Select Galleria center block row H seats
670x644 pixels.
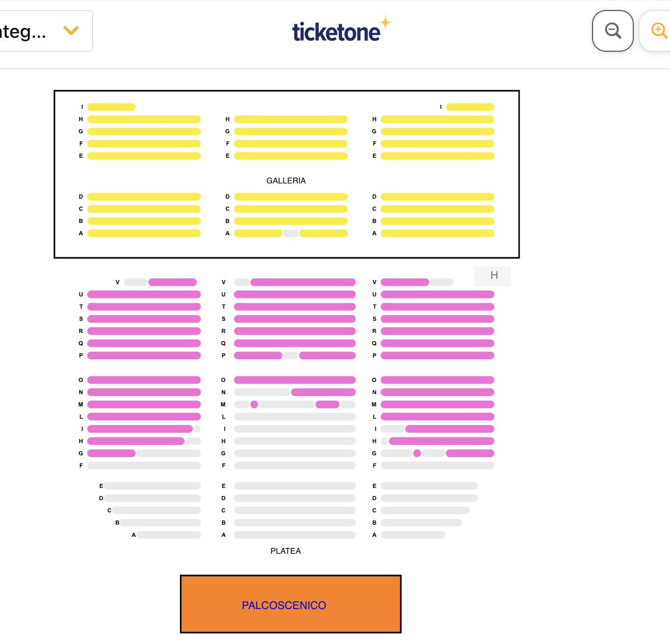point(291,119)
